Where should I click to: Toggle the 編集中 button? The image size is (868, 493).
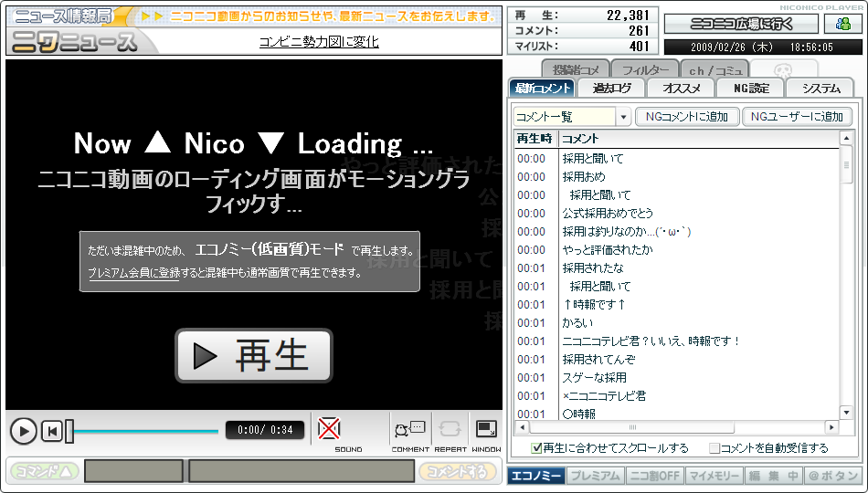point(773,476)
